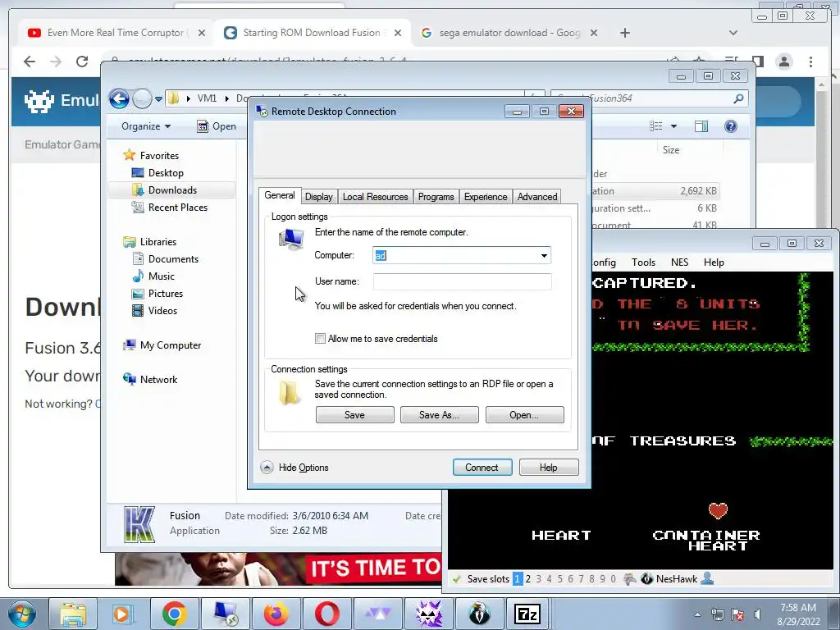Click the Size column header
This screenshot has height=630, width=840.
671,150
